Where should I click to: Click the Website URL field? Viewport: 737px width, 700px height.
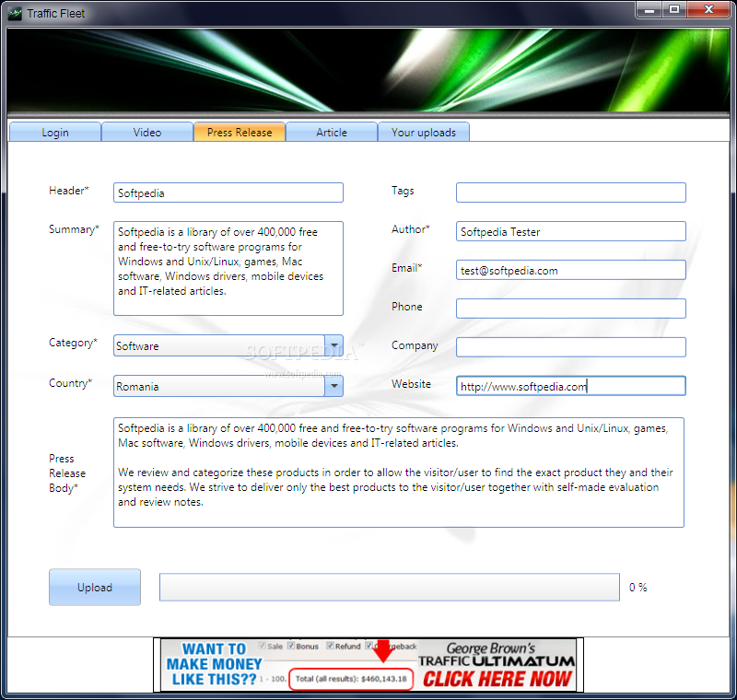[570, 385]
